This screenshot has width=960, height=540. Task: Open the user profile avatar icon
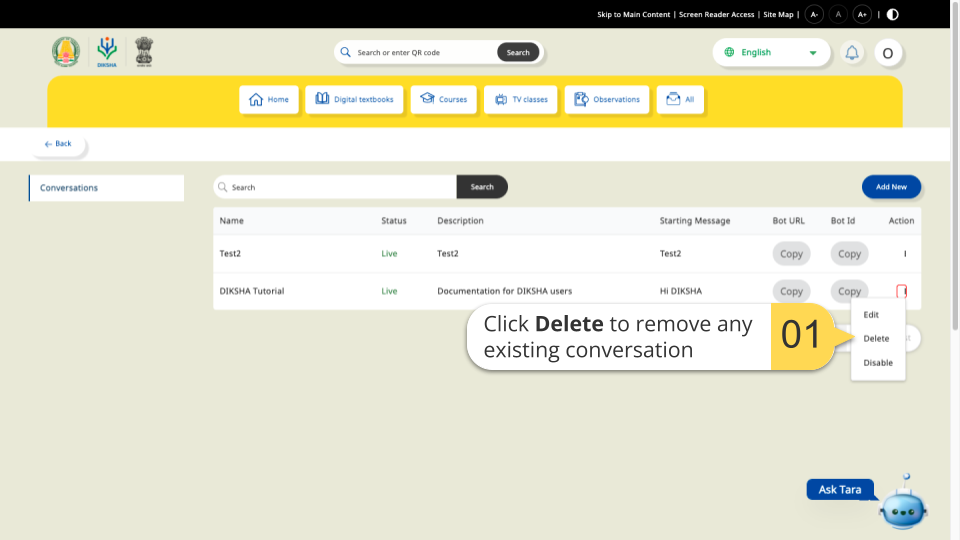coord(888,53)
